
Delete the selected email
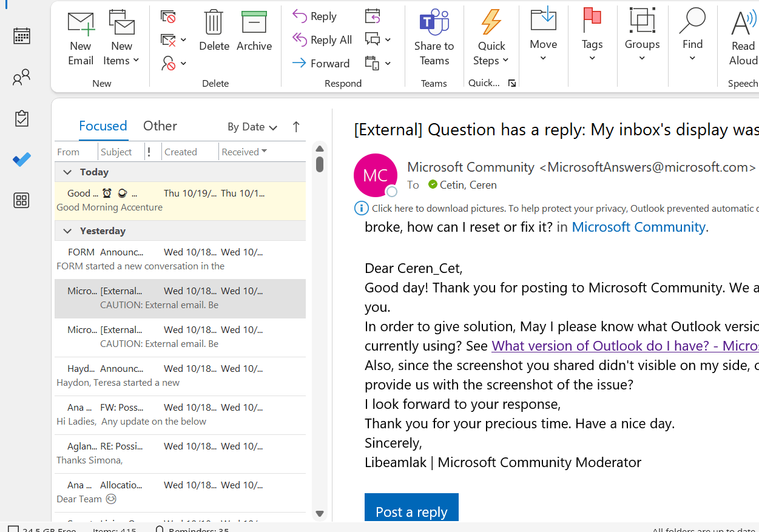(214, 32)
